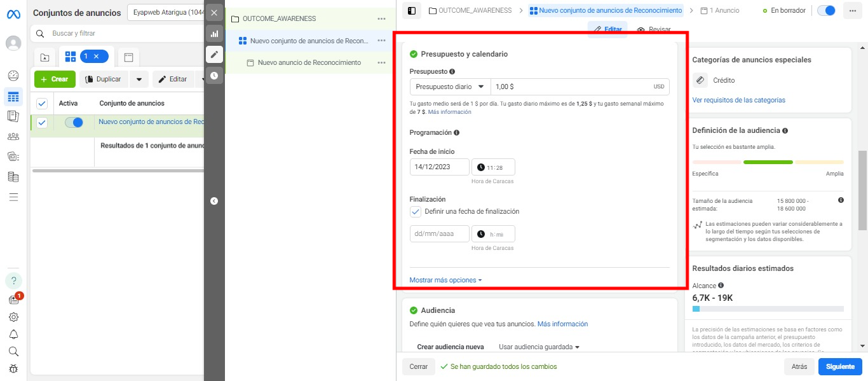Viewport: 868px width, 381px height.
Task: Select '1 Anuncio' in the breadcrumb
Action: coord(719,11)
